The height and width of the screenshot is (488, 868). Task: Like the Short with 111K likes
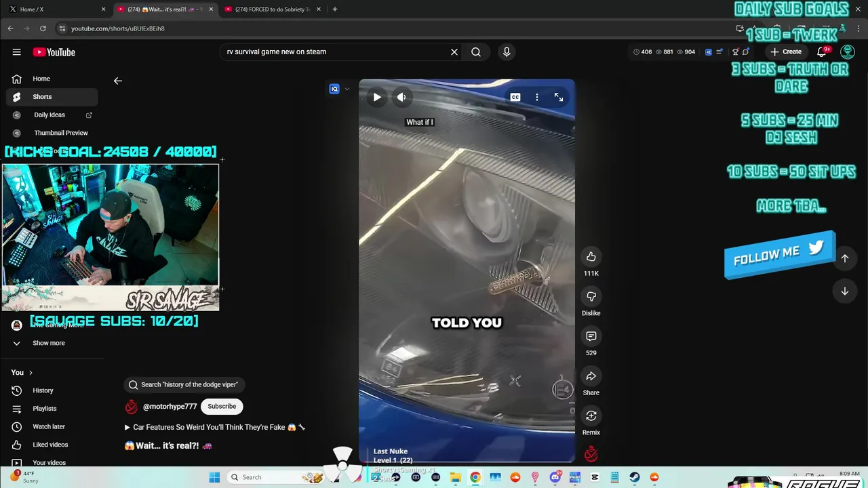(591, 256)
